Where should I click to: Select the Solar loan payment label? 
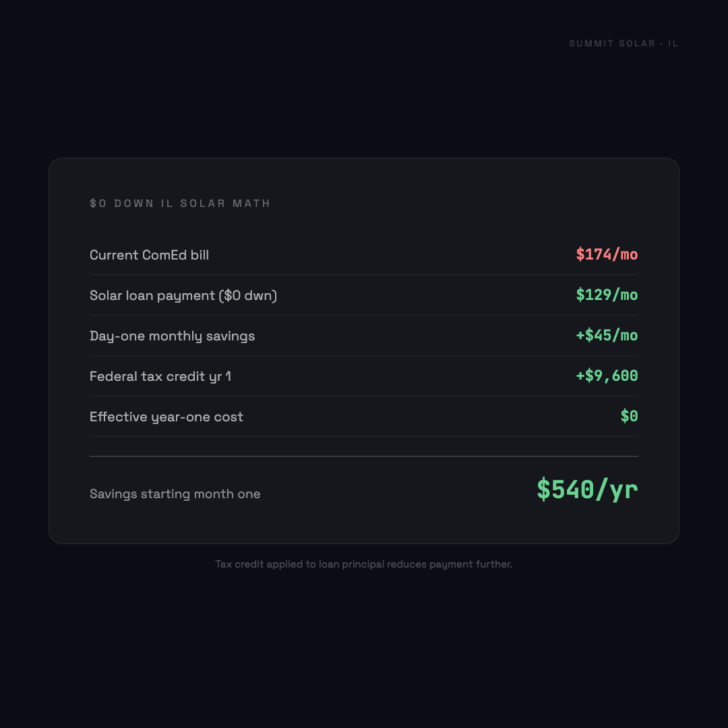coord(183,295)
